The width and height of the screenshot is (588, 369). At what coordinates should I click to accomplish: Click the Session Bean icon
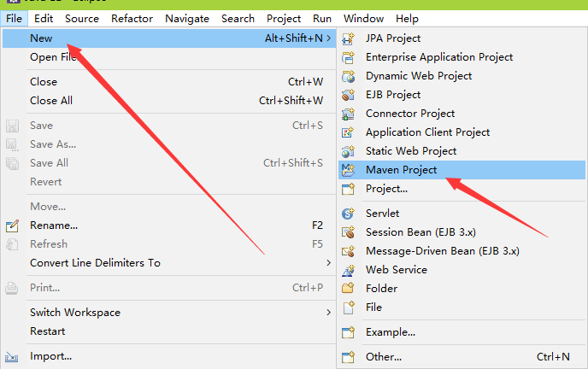348,232
